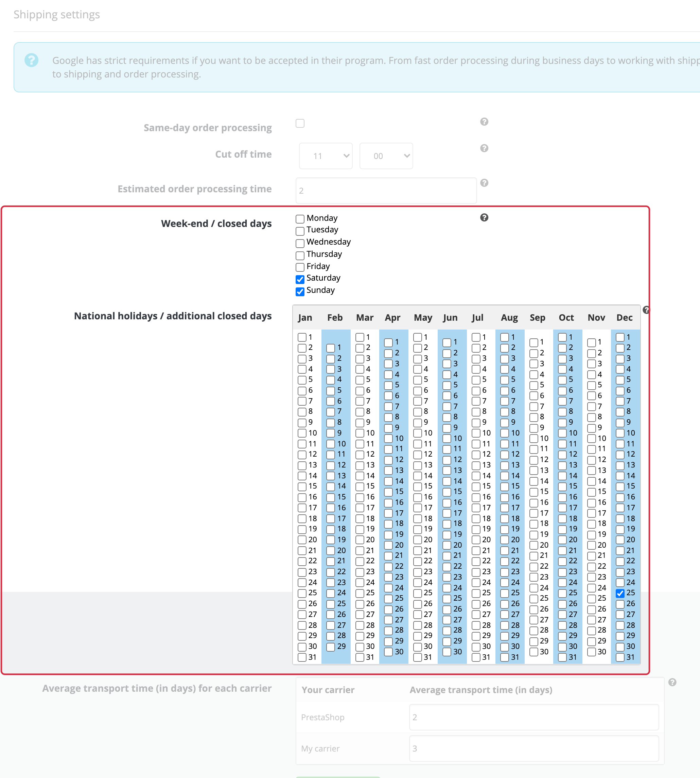
Task: Uncheck Saturday closed day
Action: (x=300, y=279)
